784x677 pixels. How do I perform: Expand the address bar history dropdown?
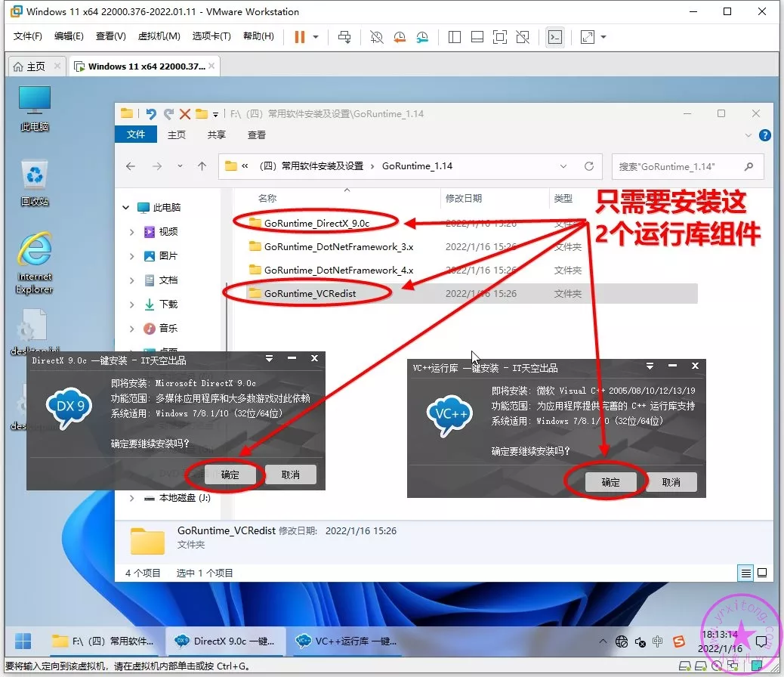(563, 166)
